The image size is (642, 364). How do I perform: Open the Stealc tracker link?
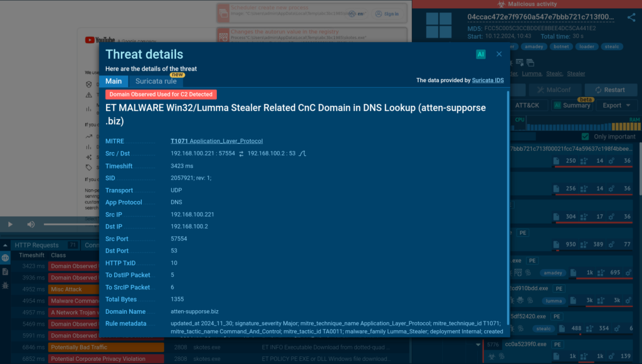pos(554,74)
